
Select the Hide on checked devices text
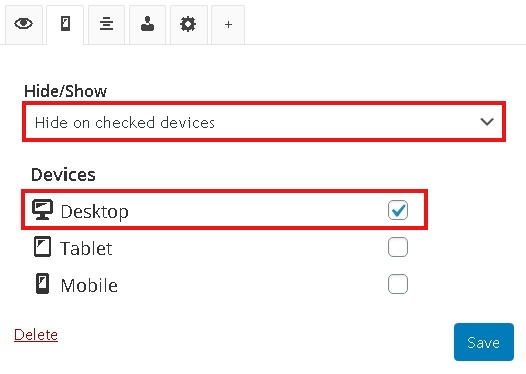click(x=125, y=122)
